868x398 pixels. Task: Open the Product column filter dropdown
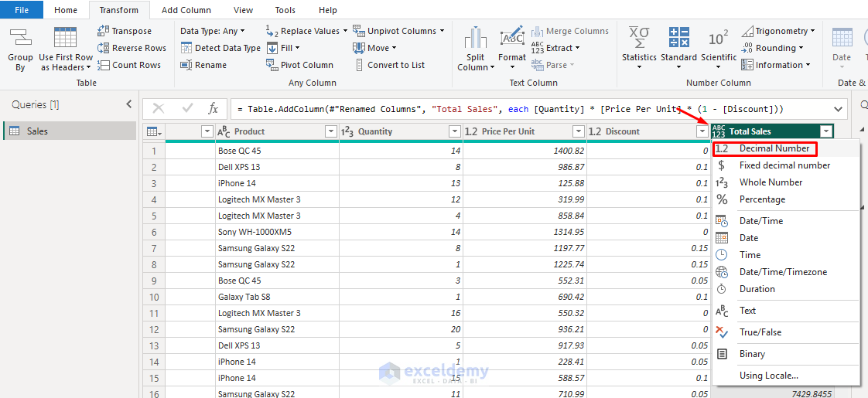coord(331,131)
